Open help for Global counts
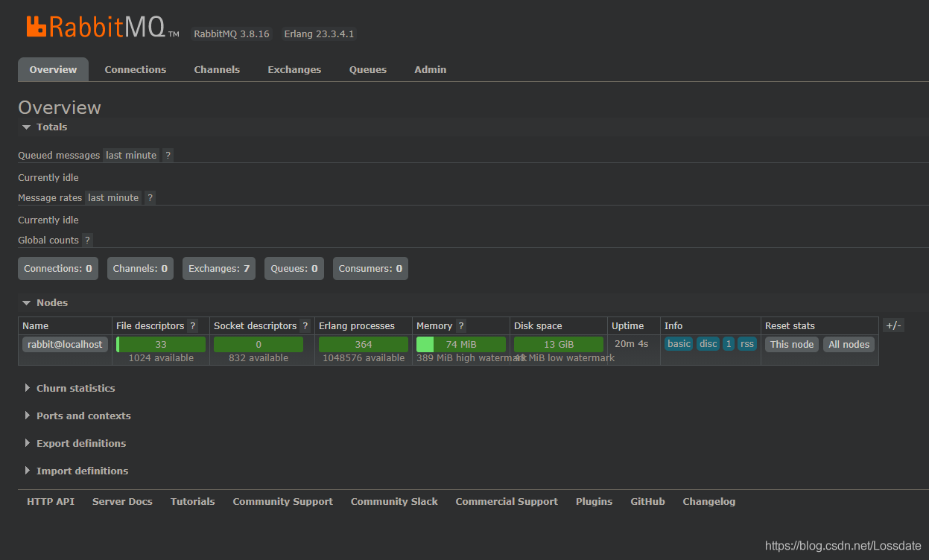This screenshot has width=929, height=560. (87, 241)
